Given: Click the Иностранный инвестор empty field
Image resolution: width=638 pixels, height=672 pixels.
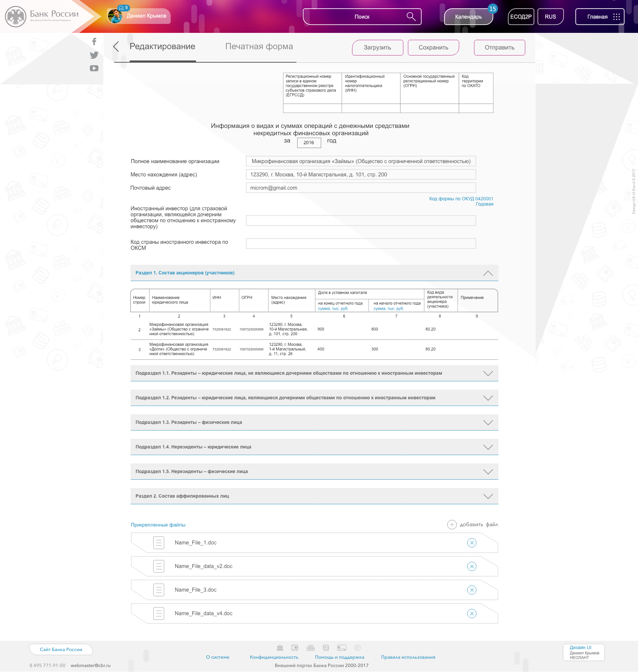Looking at the screenshot, I should (x=361, y=221).
